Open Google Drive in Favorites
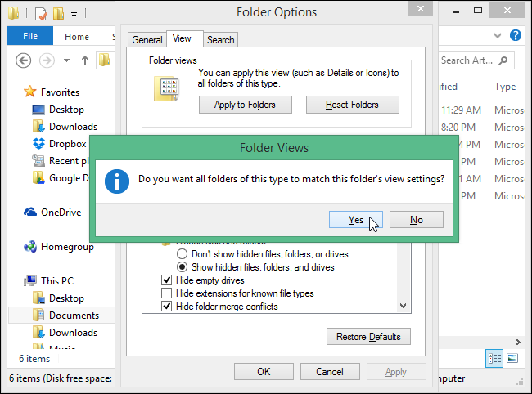Screen dimensions: 532x394 70,178
